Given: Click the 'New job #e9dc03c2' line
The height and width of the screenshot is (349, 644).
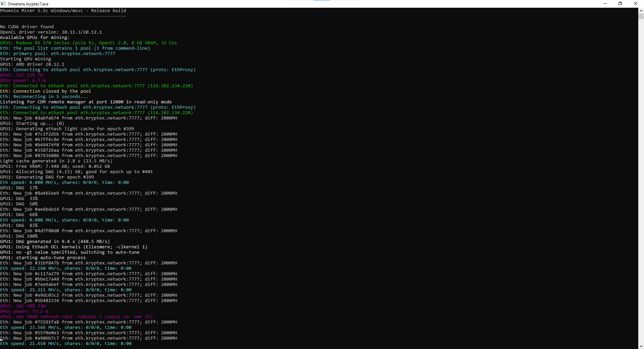Looking at the screenshot, I should [89, 295].
